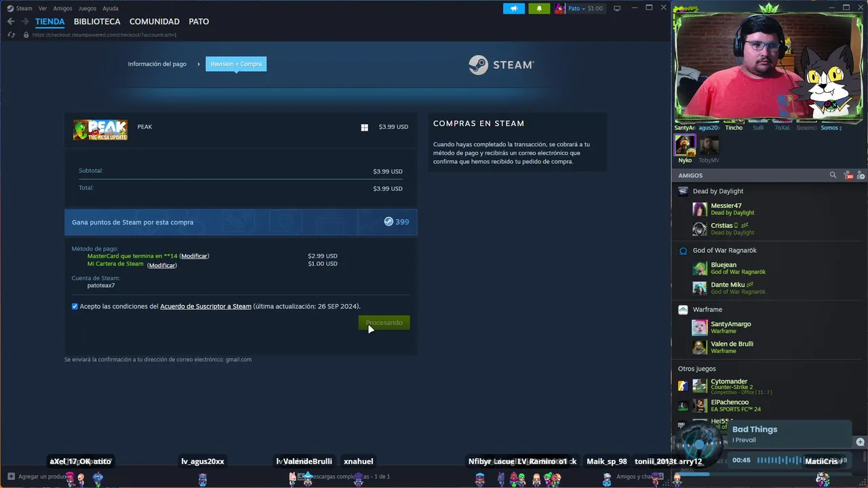Open the Ayuda menu
Screen dimensions: 868x488
(110, 9)
